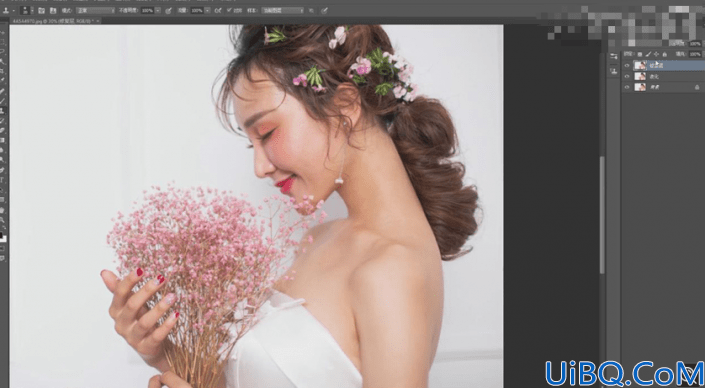Click the flow value field in options bar

pyautogui.click(x=197, y=10)
